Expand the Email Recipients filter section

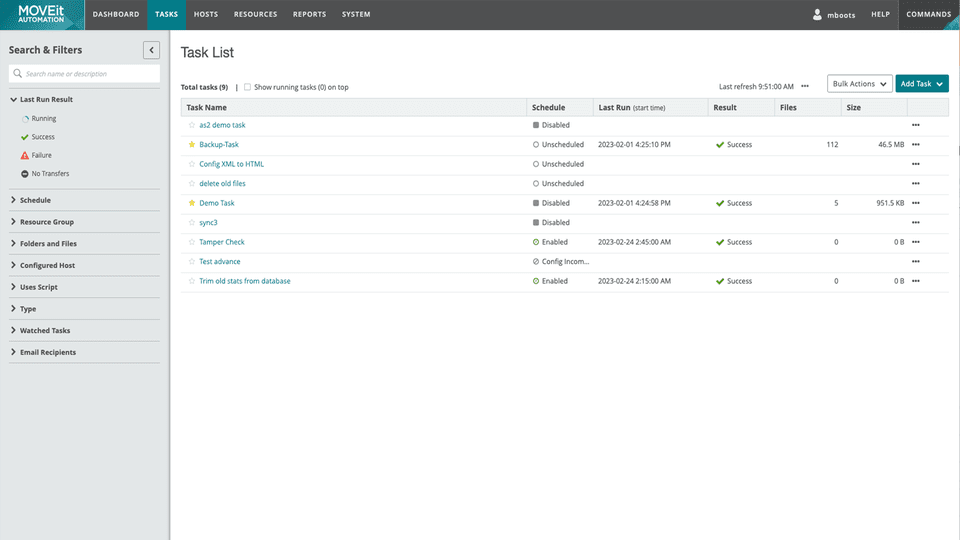point(47,352)
